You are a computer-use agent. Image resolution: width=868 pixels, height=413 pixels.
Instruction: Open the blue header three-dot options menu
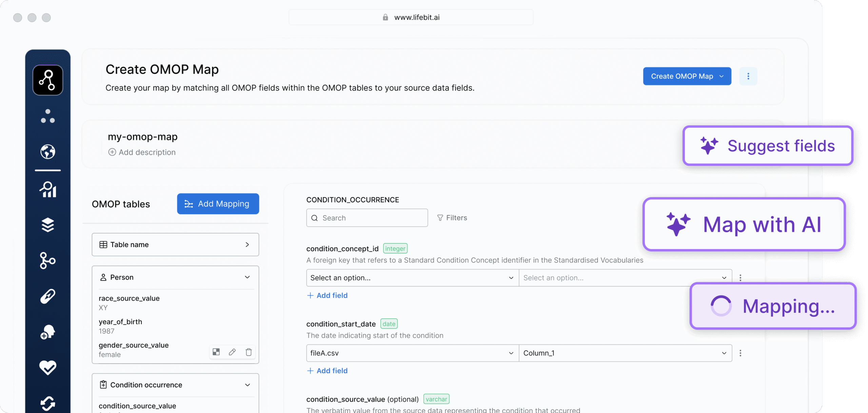point(748,76)
